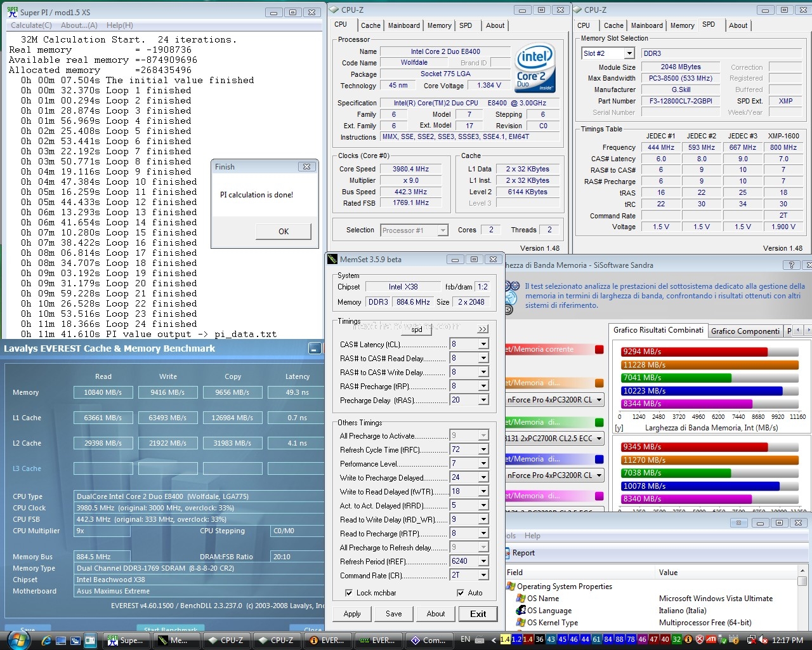Minimize the EVEREST benchmark panel

pos(314,348)
